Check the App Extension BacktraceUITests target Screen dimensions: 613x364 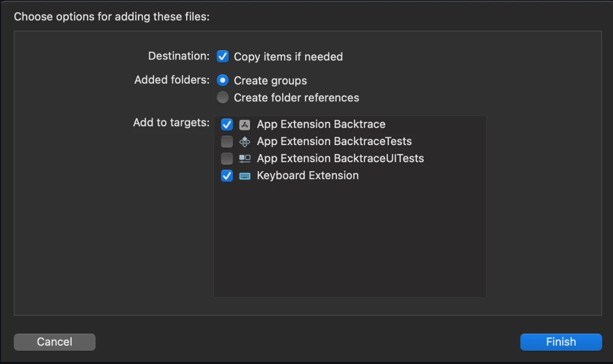[226, 158]
